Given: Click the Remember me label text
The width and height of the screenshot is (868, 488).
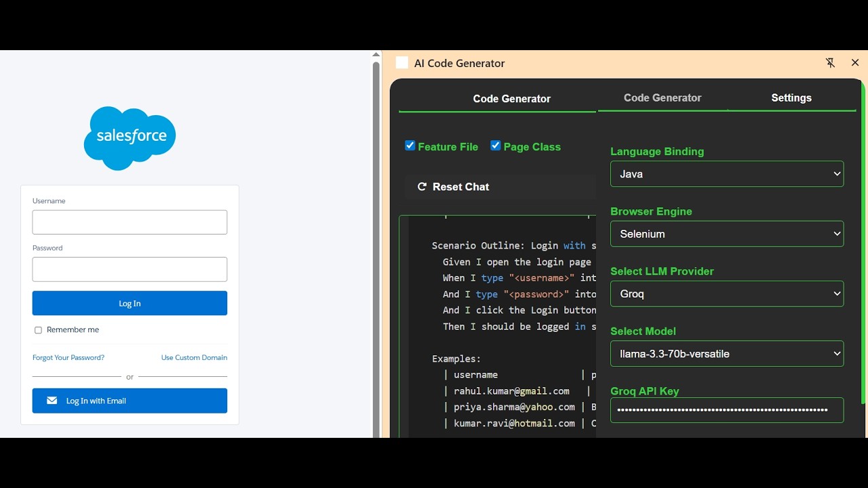Looking at the screenshot, I should click(x=73, y=330).
